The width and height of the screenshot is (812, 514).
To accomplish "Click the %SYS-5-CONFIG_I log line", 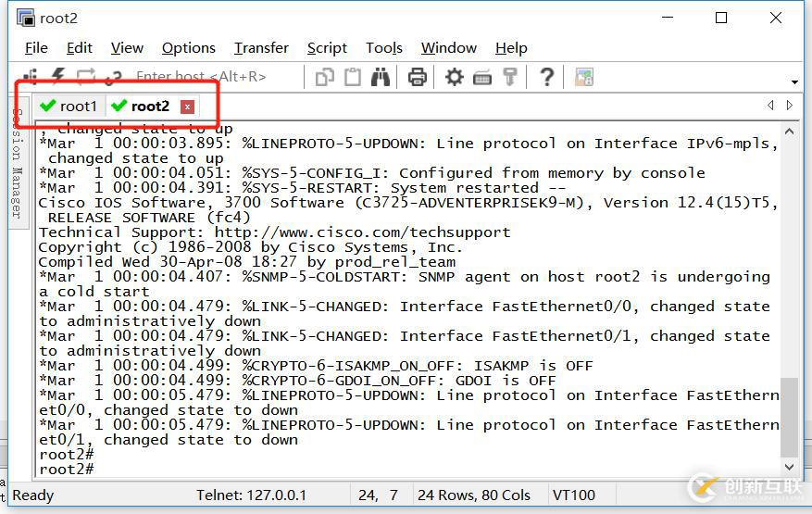I will coord(372,172).
